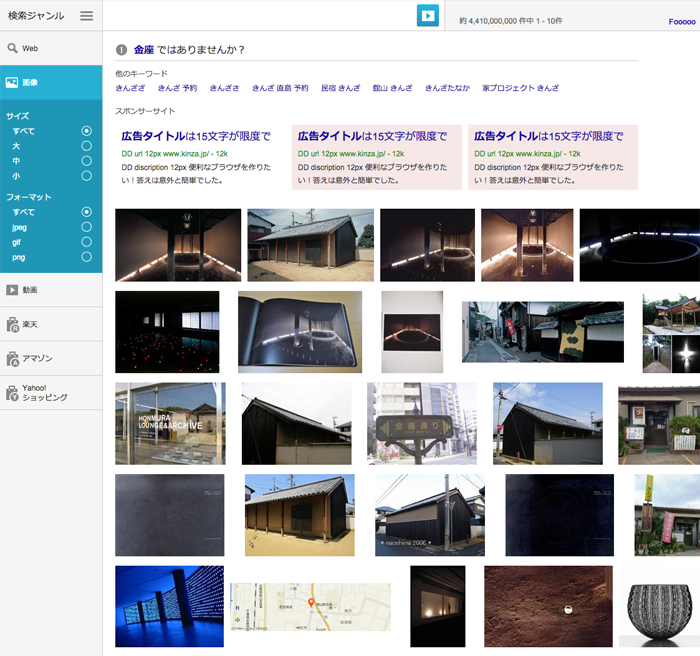The image size is (700, 656).
Task: Select the 中 size radio button
Action: 86,161
